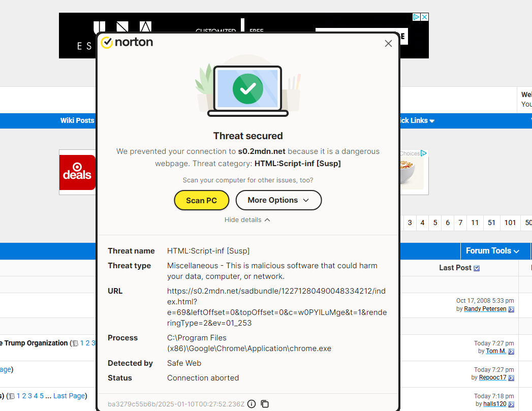Toggle the Last Post sort order icon

pos(477,268)
